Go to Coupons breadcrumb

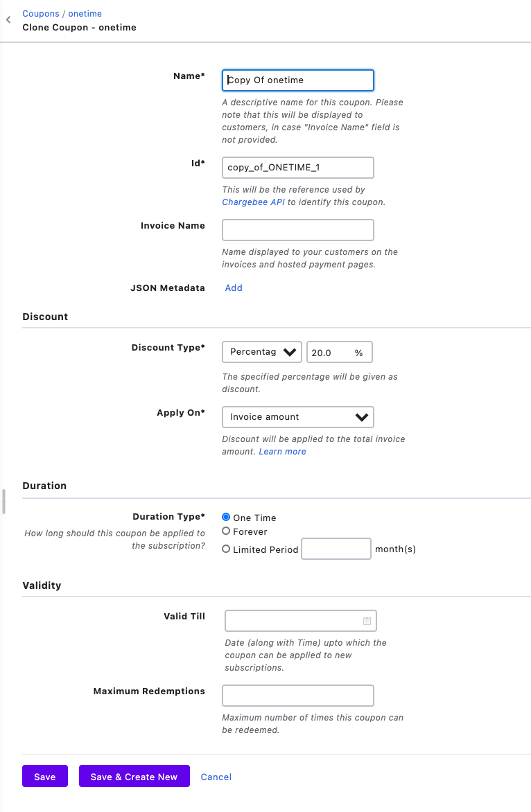click(x=41, y=14)
